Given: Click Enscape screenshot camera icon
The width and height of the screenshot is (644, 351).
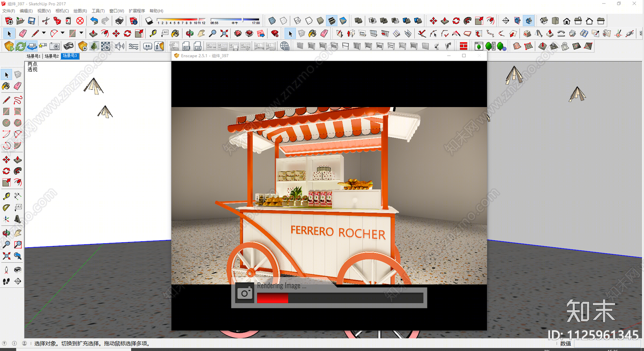Looking at the screenshot, I should [55, 46].
